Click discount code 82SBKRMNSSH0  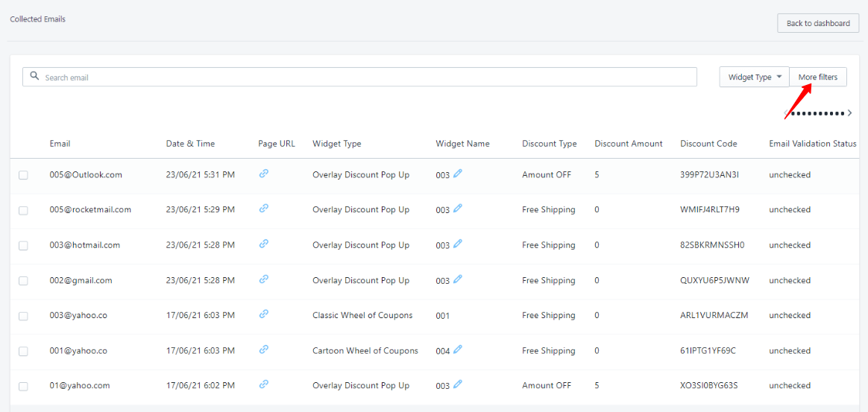pos(713,245)
